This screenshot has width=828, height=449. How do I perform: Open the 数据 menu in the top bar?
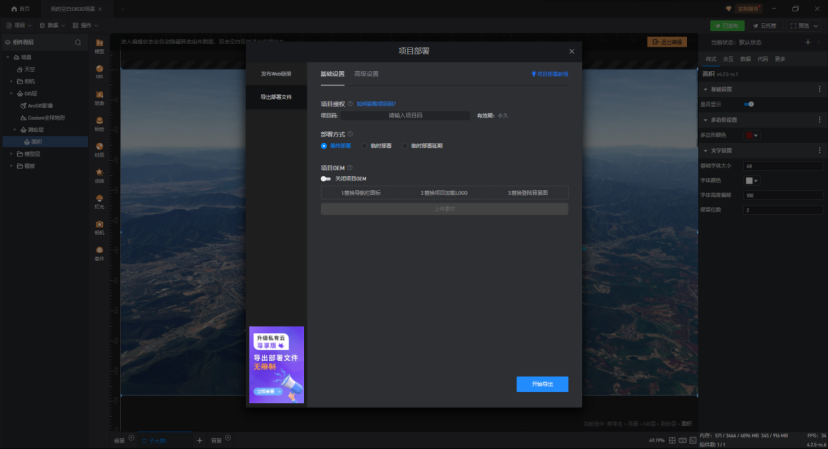[52, 25]
